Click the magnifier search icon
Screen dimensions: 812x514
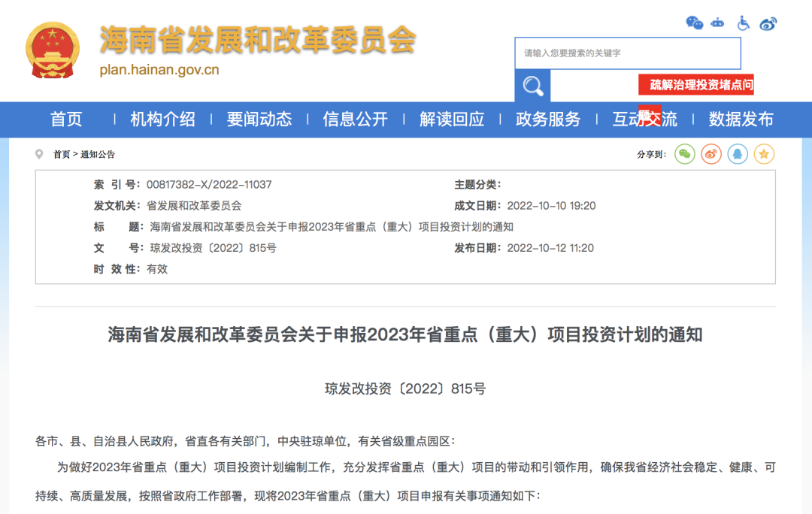tap(533, 86)
